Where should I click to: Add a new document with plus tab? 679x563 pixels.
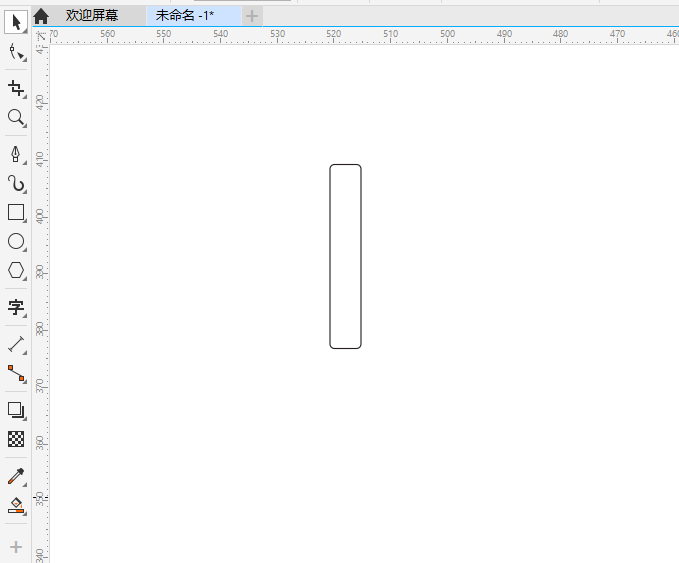252,16
